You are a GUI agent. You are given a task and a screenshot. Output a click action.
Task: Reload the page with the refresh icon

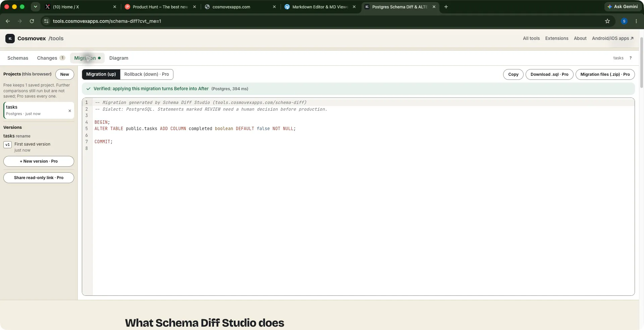pos(32,21)
